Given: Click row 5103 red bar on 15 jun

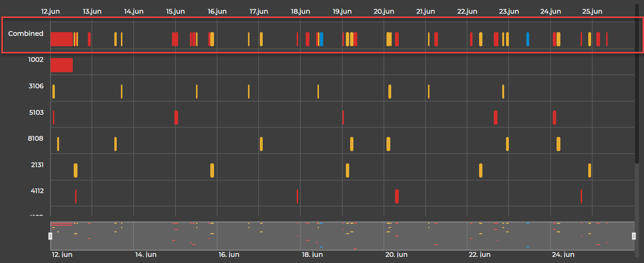Looking at the screenshot, I should (176, 118).
